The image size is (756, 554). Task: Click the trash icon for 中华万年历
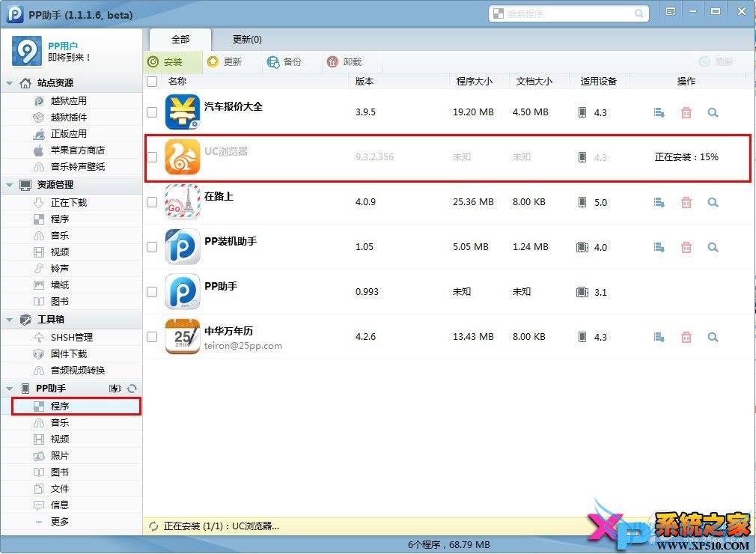pyautogui.click(x=686, y=337)
